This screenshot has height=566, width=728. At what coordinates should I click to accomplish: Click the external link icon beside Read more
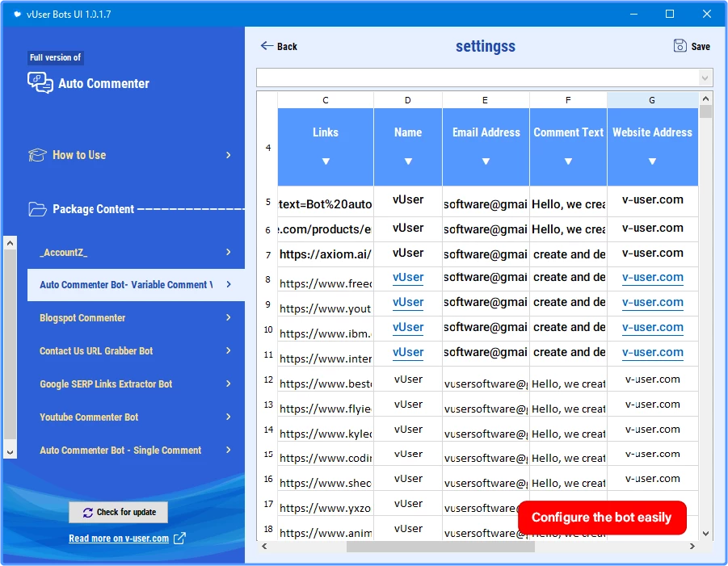click(x=179, y=539)
